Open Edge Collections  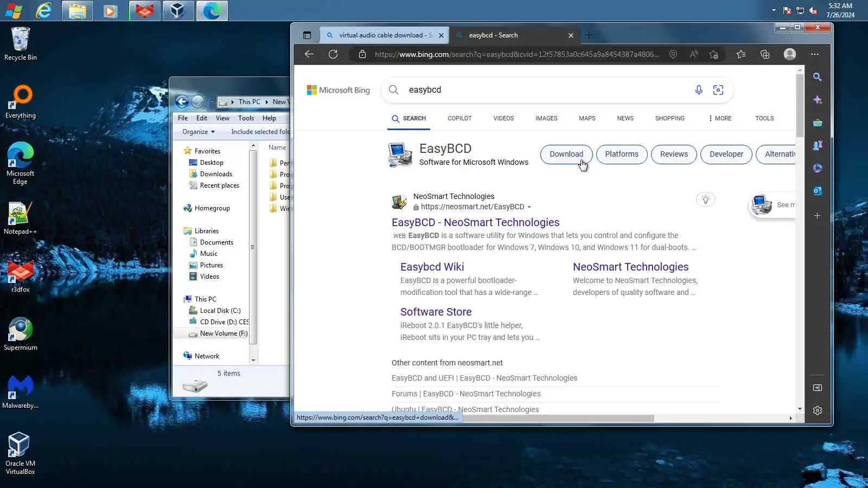765,54
